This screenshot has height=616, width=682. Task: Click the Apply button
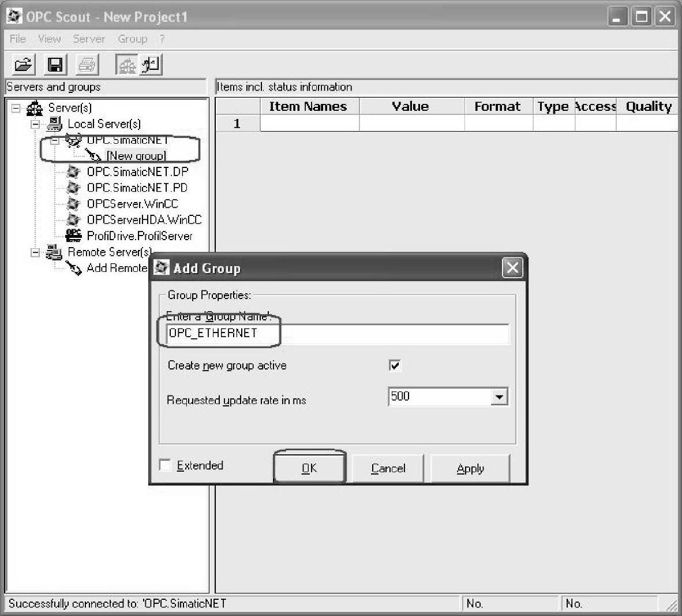470,468
